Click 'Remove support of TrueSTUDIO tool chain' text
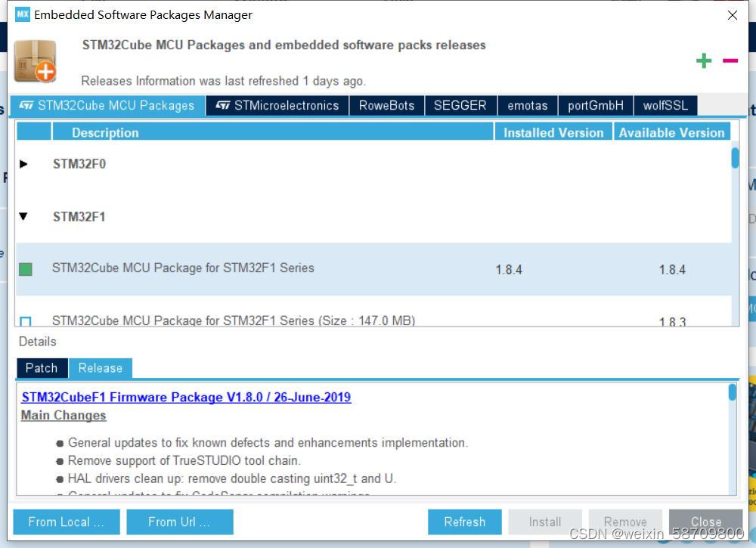 pos(184,461)
